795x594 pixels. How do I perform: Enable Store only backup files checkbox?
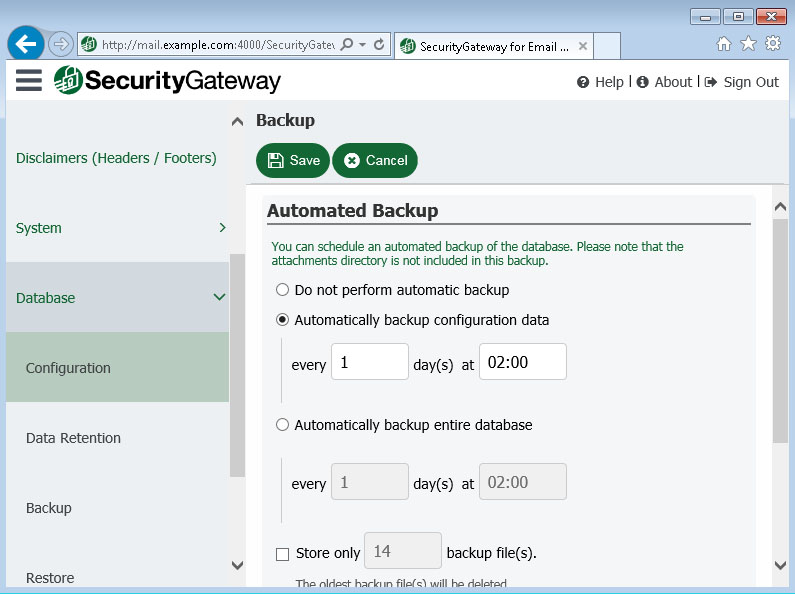coord(282,554)
